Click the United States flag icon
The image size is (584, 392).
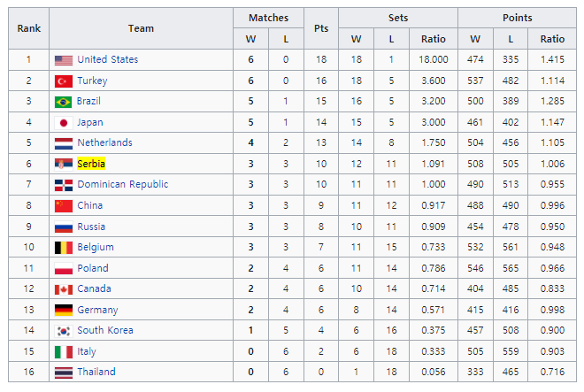64,60
